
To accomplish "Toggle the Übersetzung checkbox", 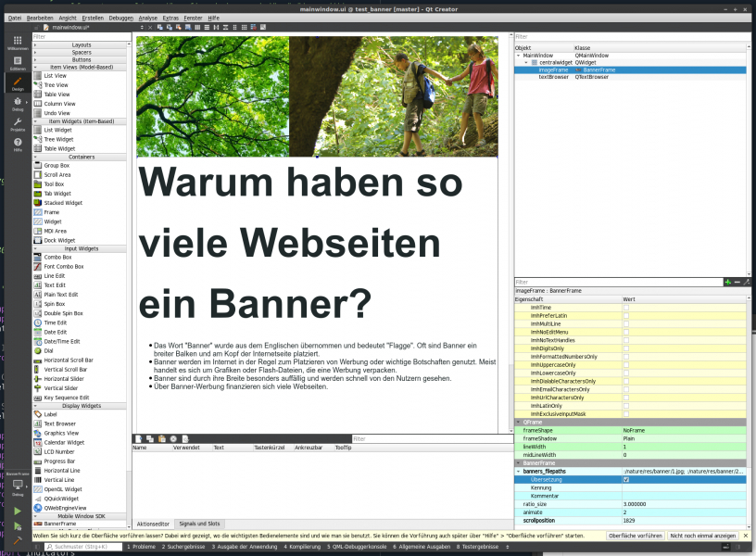I will (626, 480).
